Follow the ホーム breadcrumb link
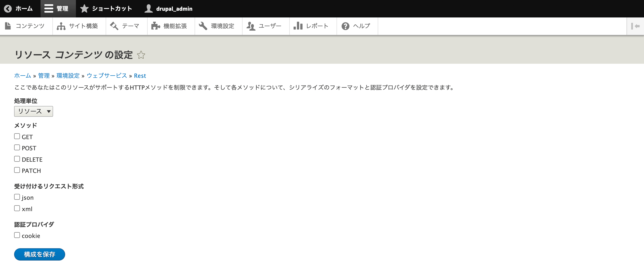The width and height of the screenshot is (644, 280). (x=22, y=76)
